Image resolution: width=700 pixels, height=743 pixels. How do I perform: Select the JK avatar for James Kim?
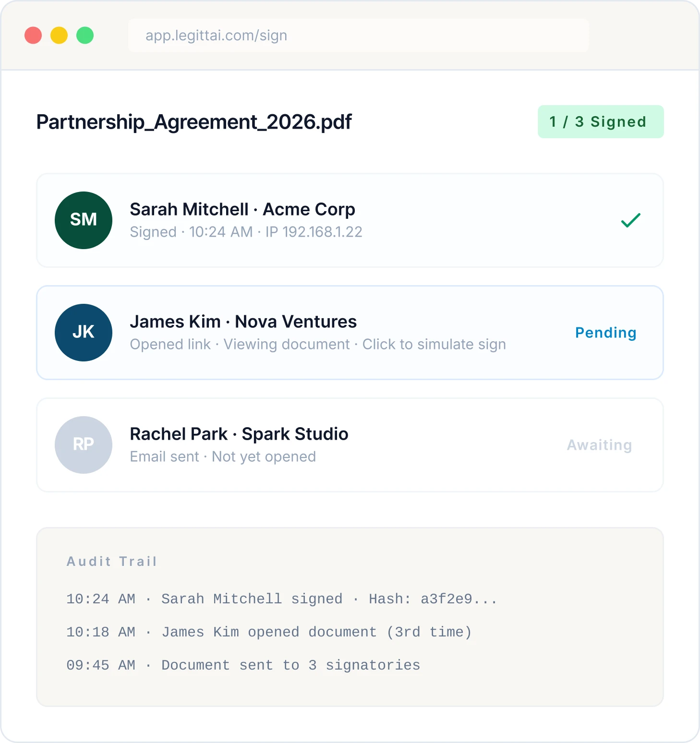click(84, 332)
